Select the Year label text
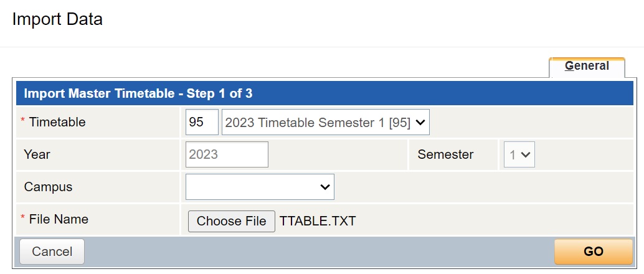This screenshot has height=274, width=644. point(37,154)
